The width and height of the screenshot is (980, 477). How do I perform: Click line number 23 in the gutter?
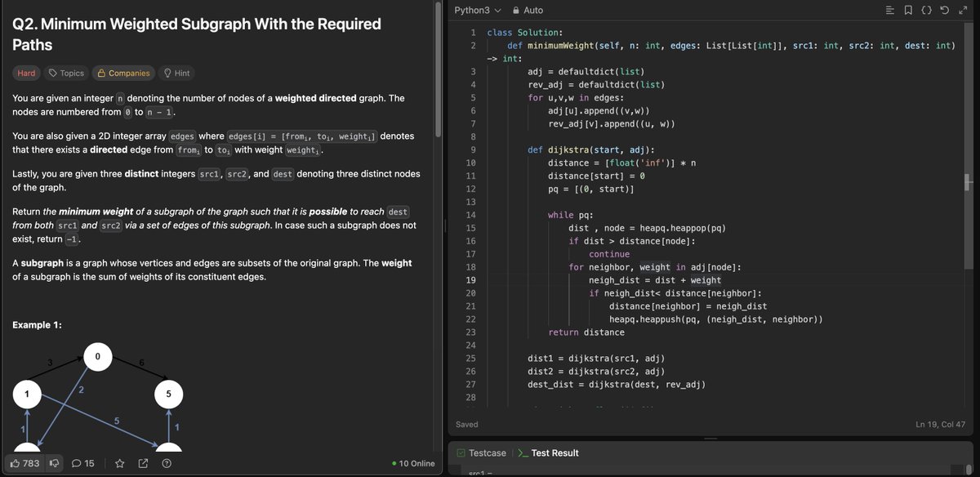click(470, 332)
